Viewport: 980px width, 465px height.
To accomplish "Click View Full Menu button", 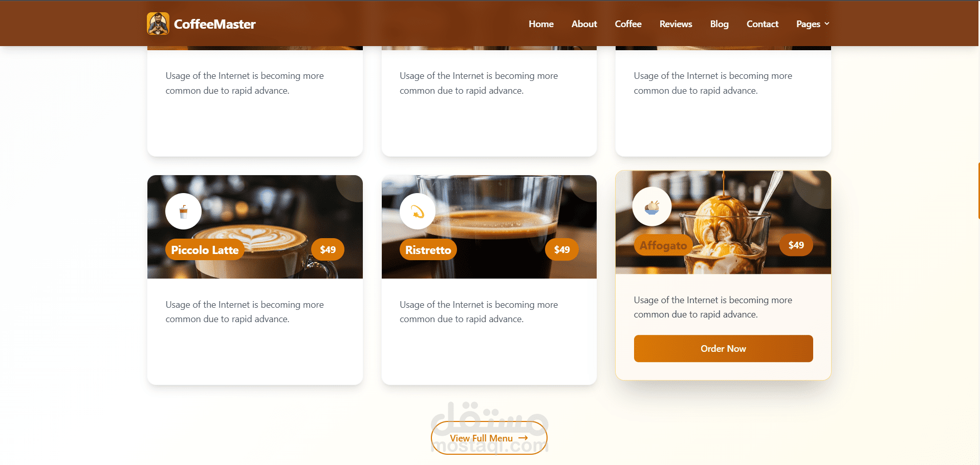I will [x=489, y=438].
